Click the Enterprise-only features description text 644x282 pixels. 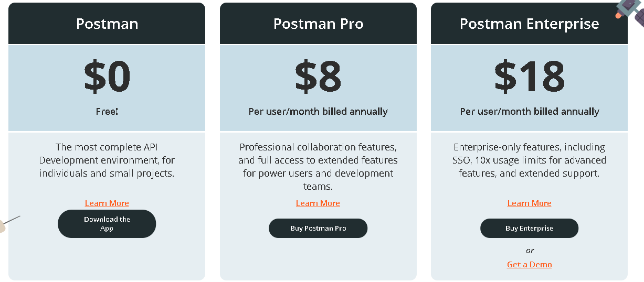pyautogui.click(x=529, y=160)
